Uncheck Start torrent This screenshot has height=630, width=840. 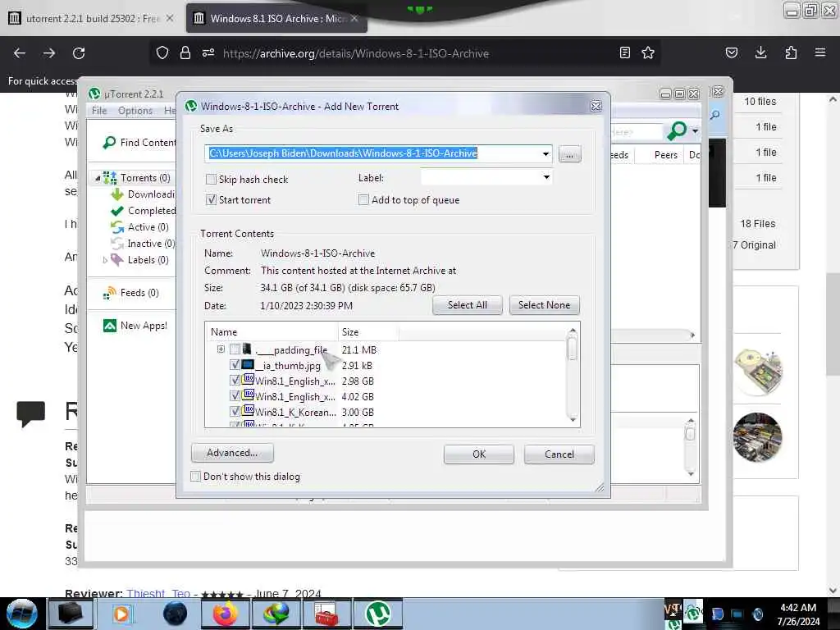pyautogui.click(x=211, y=199)
